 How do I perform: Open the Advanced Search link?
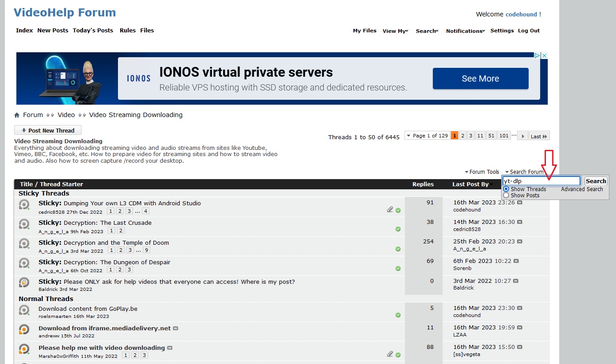coord(582,189)
